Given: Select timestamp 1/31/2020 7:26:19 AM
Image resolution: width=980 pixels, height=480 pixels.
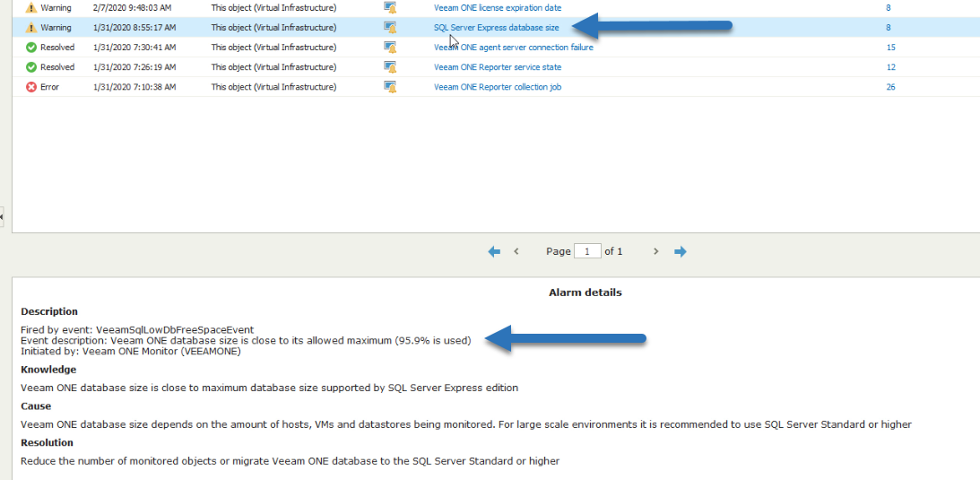Looking at the screenshot, I should coord(134,67).
